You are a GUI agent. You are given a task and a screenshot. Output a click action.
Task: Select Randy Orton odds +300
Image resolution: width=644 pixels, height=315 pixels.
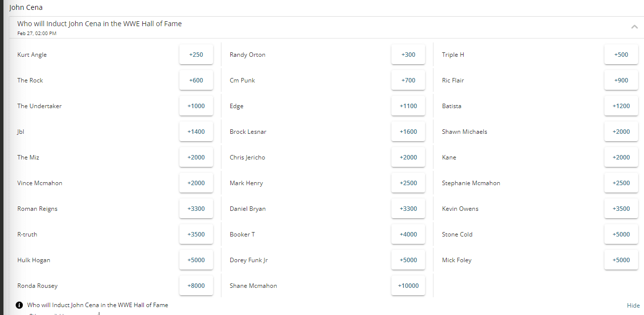click(x=408, y=55)
